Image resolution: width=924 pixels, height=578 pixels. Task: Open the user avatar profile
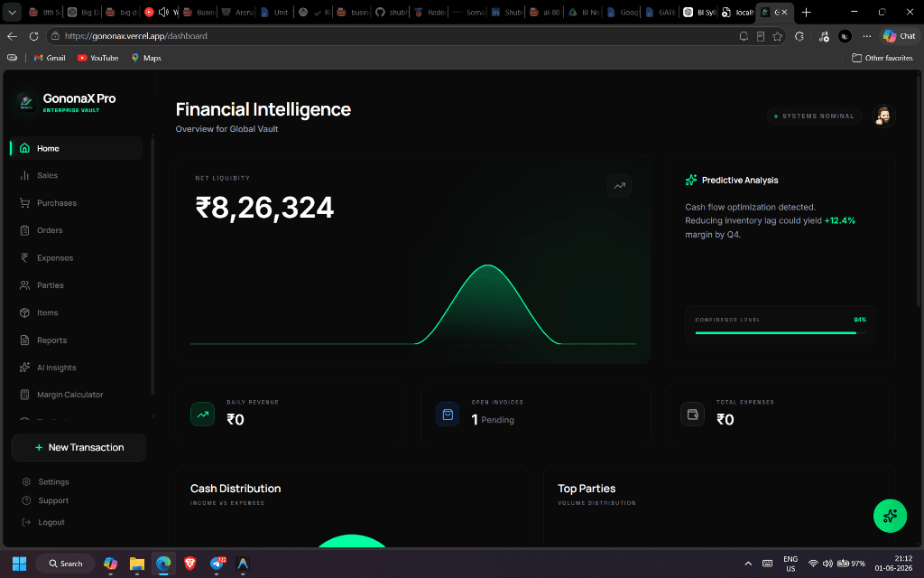click(x=883, y=117)
